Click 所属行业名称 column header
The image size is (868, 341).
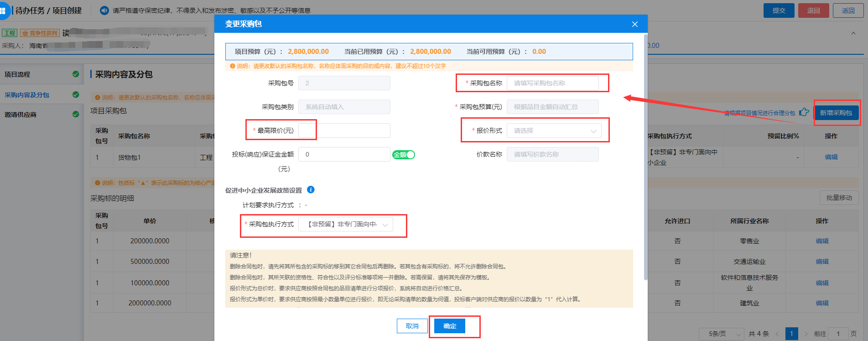pyautogui.click(x=749, y=221)
